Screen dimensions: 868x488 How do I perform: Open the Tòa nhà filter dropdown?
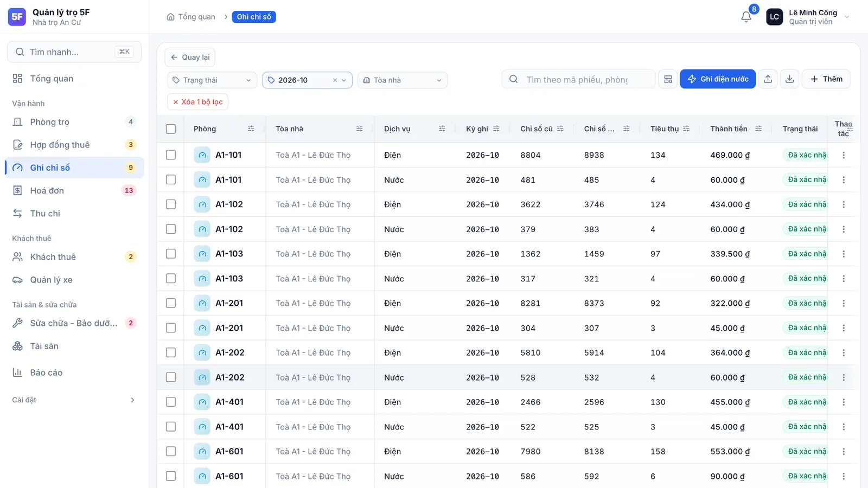click(403, 80)
